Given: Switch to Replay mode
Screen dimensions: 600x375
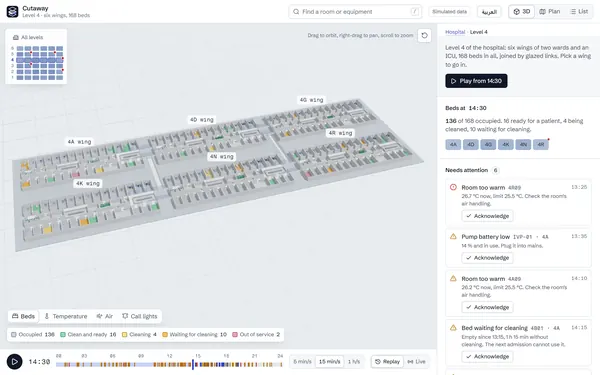Looking at the screenshot, I should (x=387, y=362).
